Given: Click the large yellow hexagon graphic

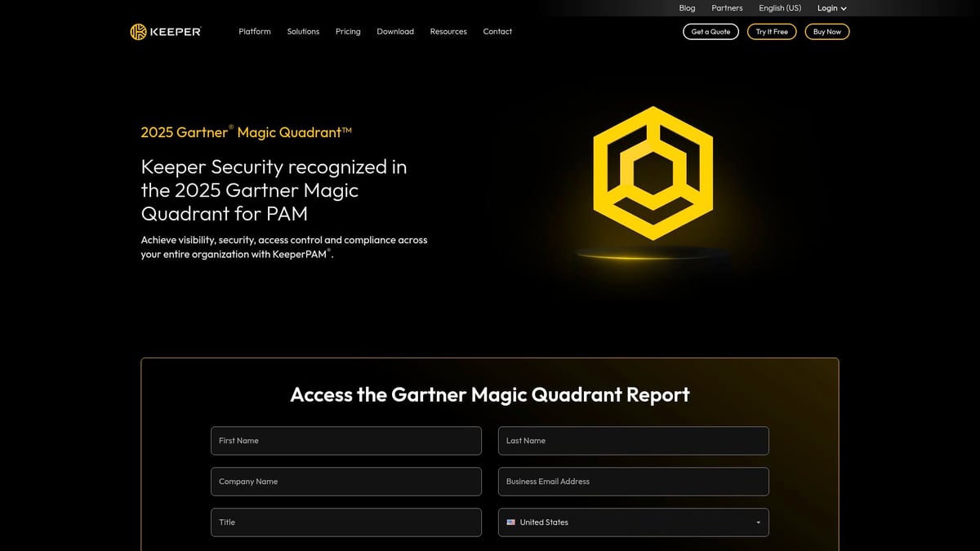Looking at the screenshot, I should (653, 172).
